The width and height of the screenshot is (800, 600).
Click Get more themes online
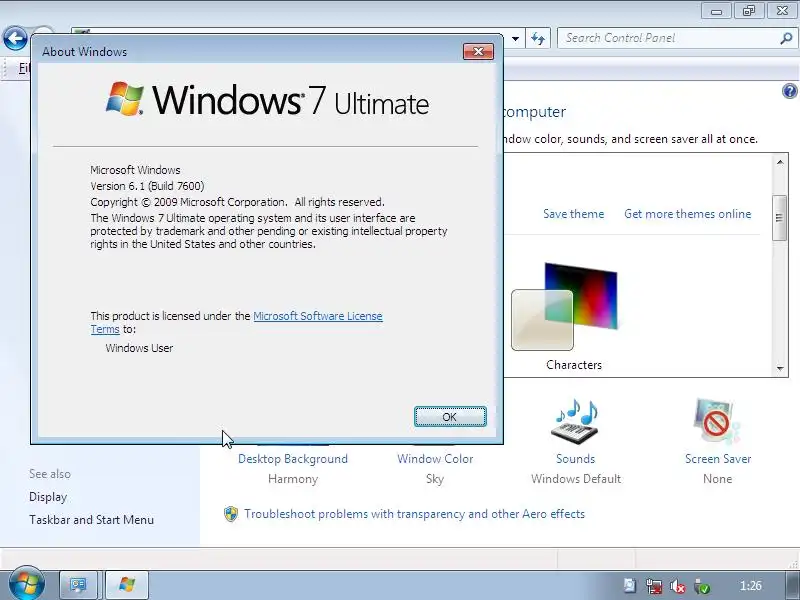(x=687, y=214)
